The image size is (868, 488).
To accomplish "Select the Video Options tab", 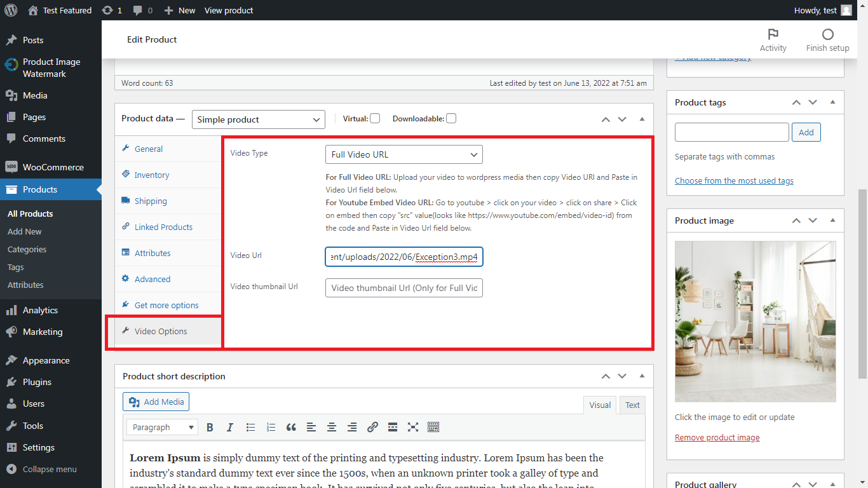I will coord(168,331).
